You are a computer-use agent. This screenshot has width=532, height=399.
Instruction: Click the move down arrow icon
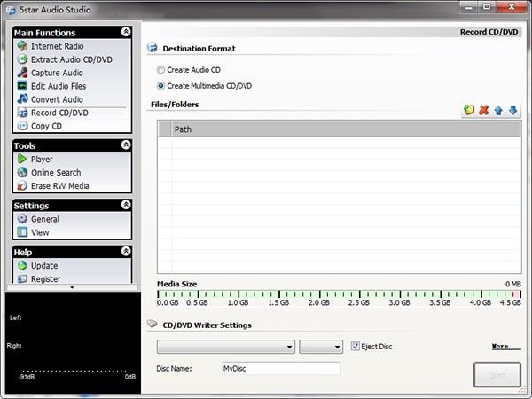[512, 111]
